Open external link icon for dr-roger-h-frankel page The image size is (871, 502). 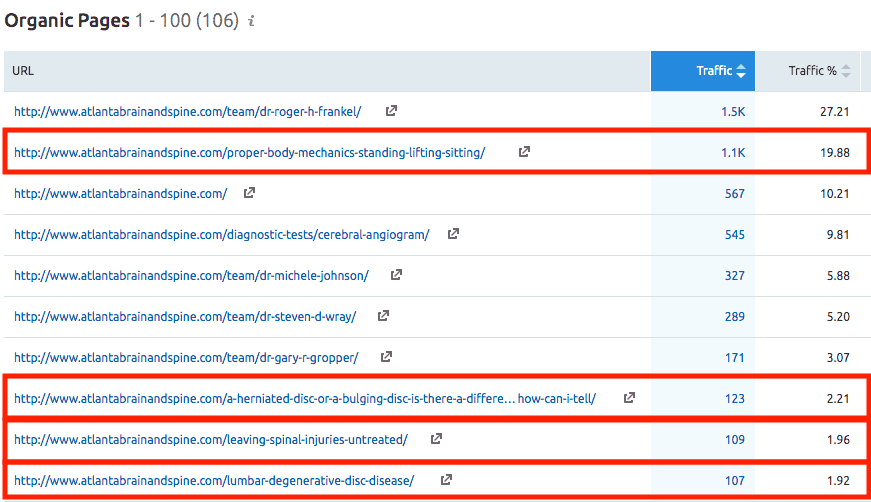[x=391, y=111]
